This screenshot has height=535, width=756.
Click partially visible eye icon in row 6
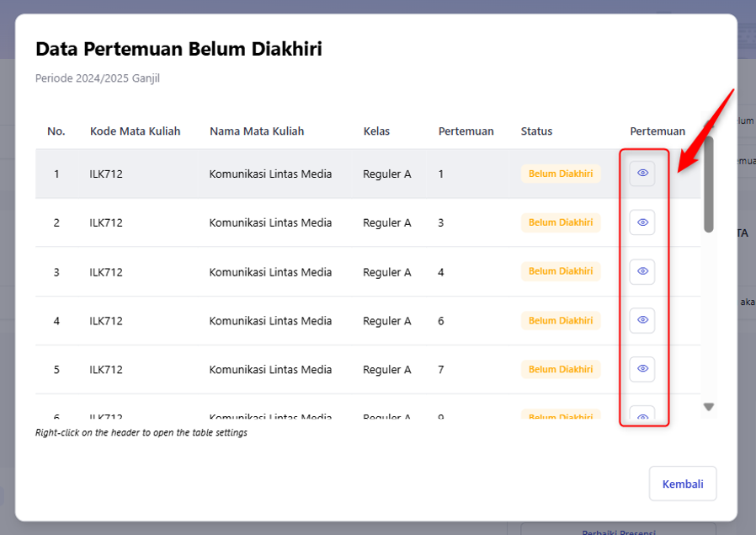coord(642,414)
